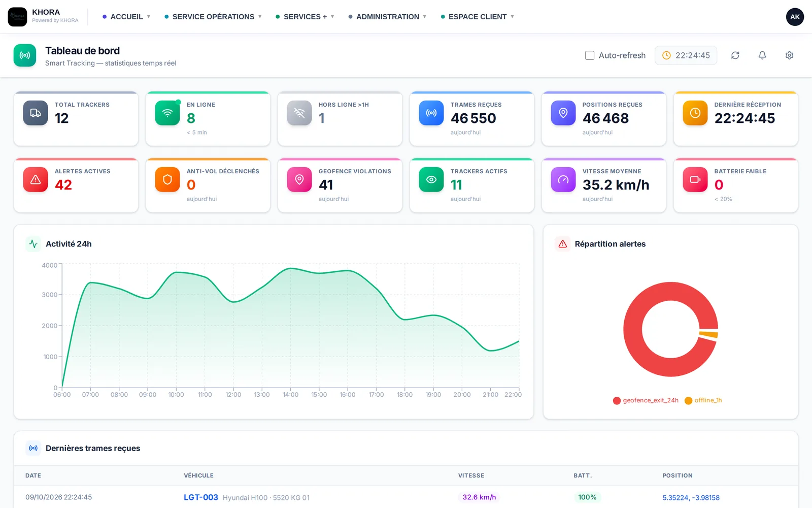
Task: Toggle geofence_exit_24h legend entry
Action: [646, 400]
